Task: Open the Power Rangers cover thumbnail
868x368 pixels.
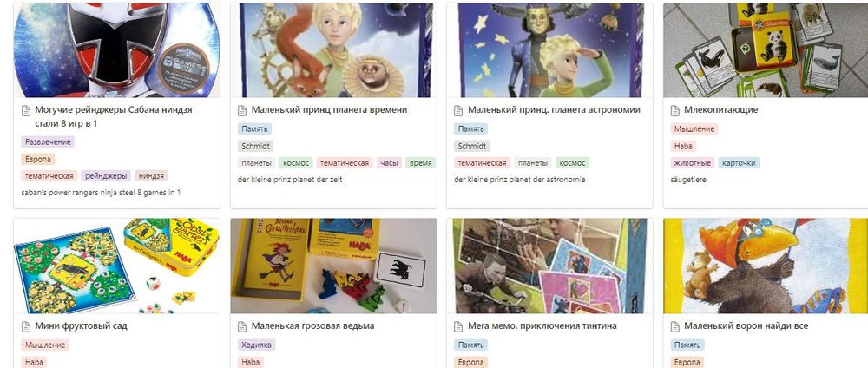Action: [117, 49]
